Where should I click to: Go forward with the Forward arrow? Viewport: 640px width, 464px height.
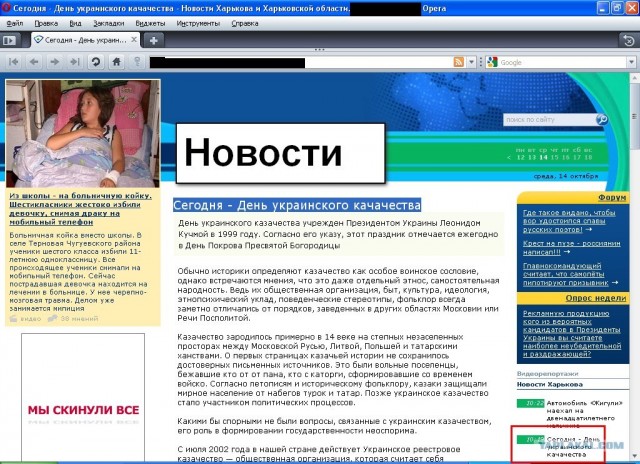(x=54, y=62)
